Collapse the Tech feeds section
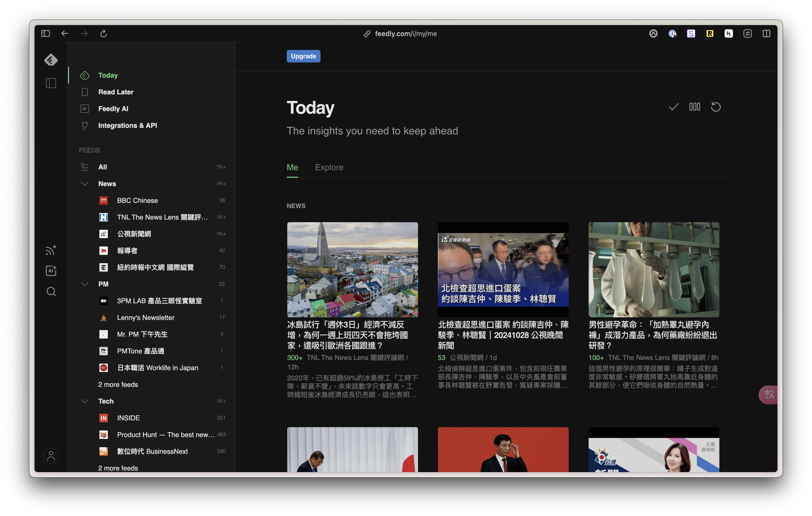812x516 pixels. pos(85,401)
